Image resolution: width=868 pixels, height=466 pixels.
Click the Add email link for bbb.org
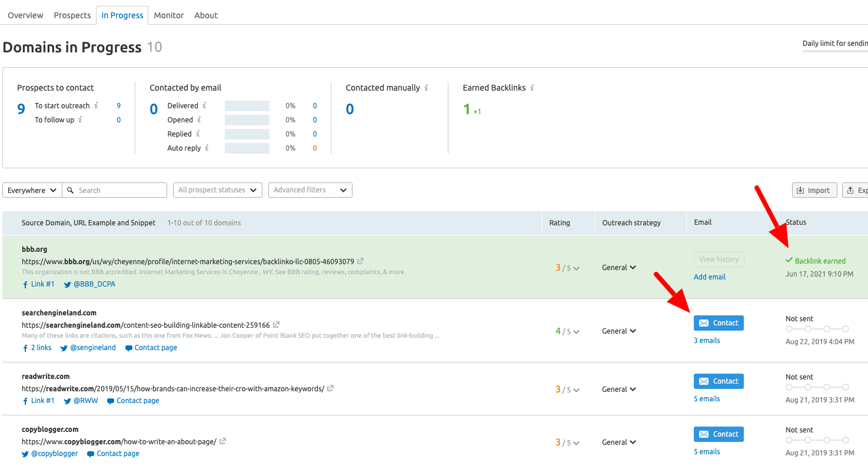coord(709,277)
